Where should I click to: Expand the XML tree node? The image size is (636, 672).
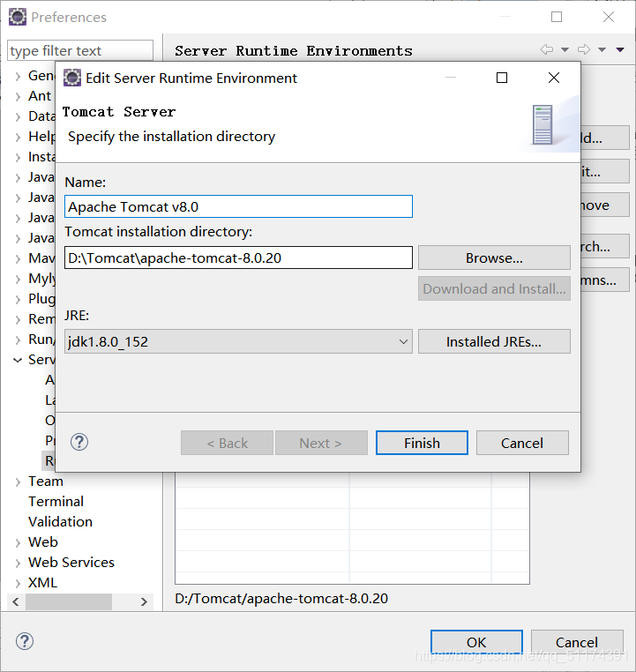(18, 583)
